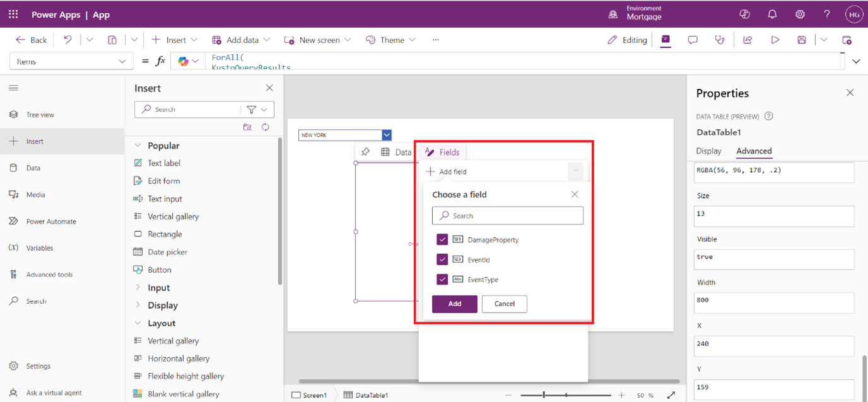Click the zoom slider in status bar

565,395
